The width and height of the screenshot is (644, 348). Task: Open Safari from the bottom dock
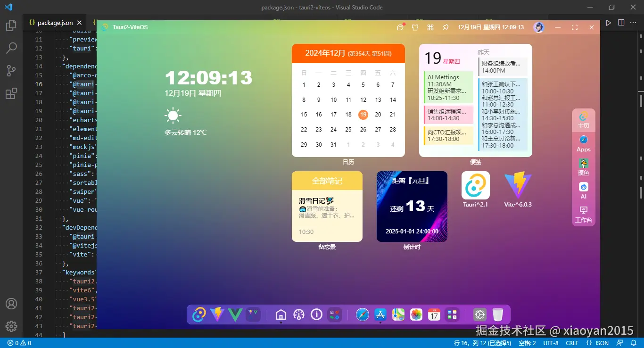click(363, 315)
